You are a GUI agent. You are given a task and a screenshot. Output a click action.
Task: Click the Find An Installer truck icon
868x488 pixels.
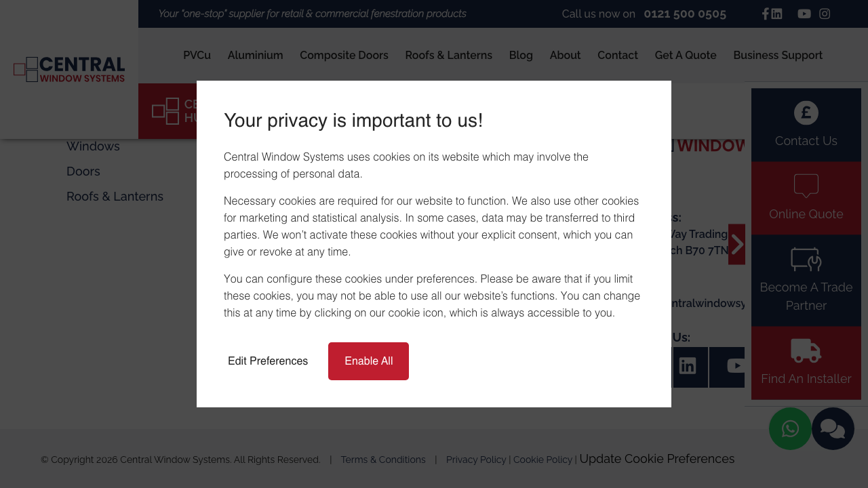[x=806, y=351]
